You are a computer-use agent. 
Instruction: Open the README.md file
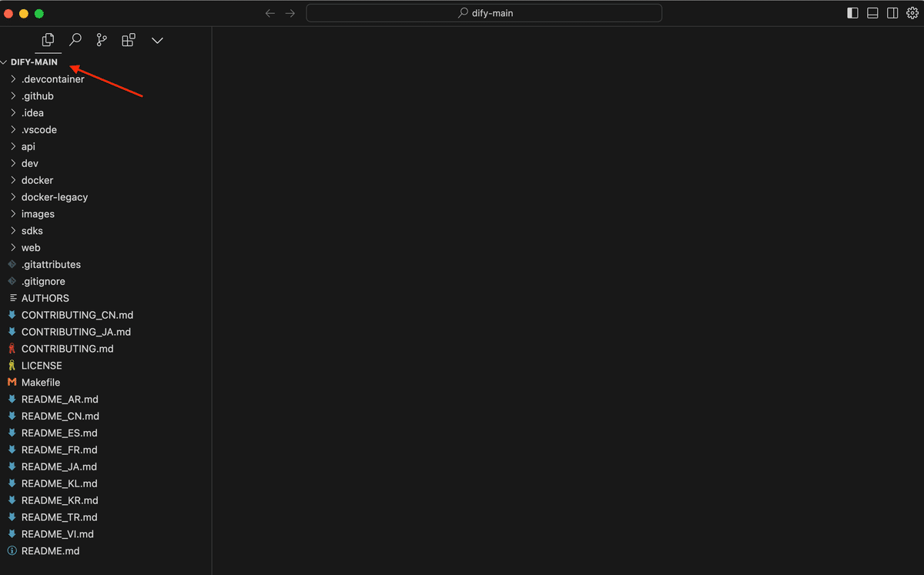[50, 550]
